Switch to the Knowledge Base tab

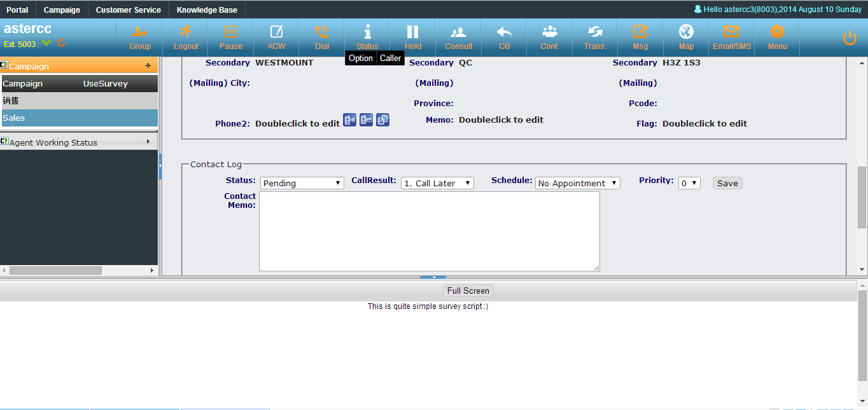coord(207,10)
